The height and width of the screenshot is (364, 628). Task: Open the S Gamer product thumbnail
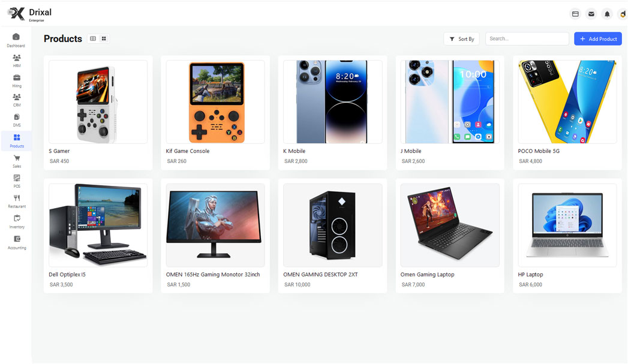pyautogui.click(x=98, y=102)
